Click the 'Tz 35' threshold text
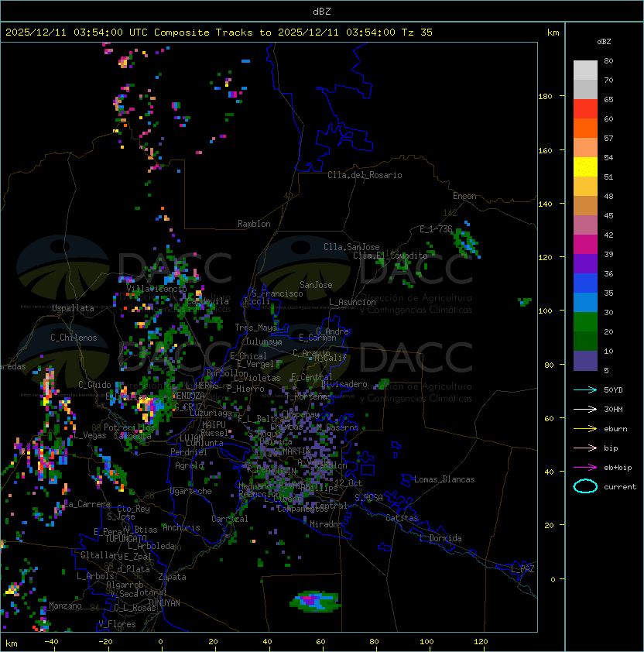This screenshot has width=644, height=652. pos(417,33)
